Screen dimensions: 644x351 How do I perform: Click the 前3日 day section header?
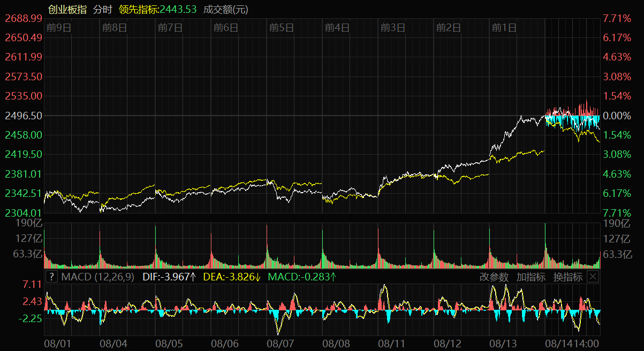(393, 28)
